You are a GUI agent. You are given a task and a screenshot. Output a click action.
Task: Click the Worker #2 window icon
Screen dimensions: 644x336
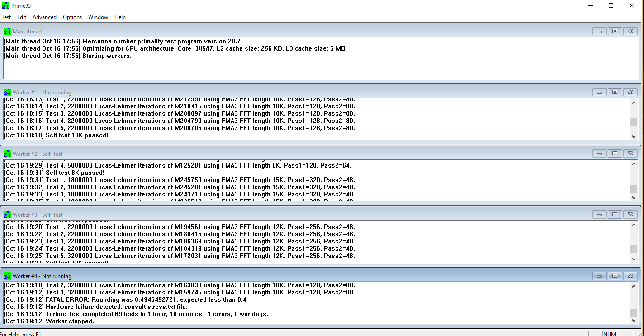(7, 154)
